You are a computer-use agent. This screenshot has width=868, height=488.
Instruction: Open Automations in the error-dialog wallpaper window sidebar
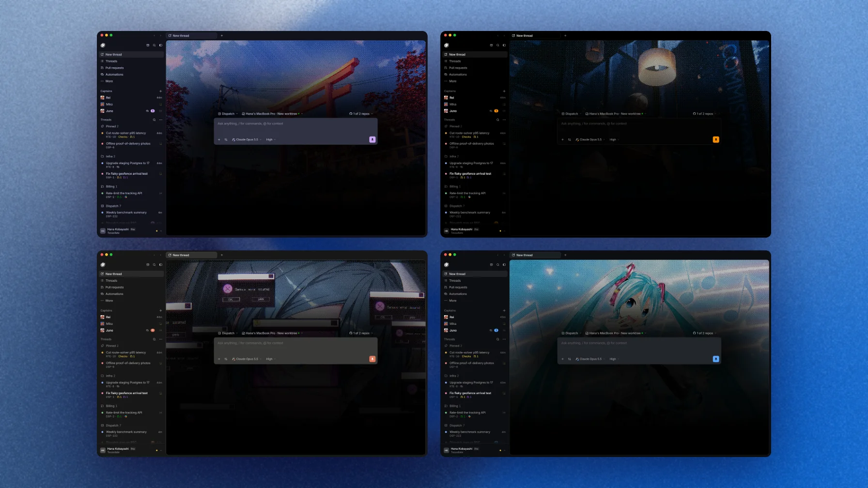[131, 294]
